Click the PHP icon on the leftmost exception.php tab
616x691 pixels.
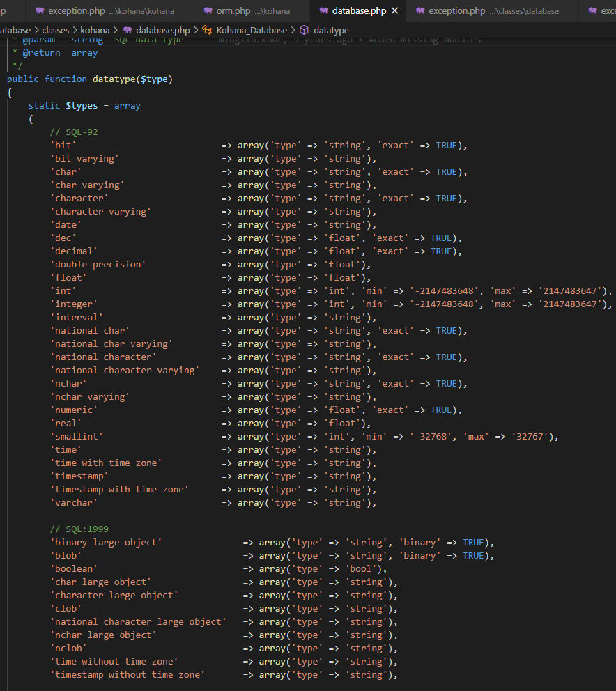point(39,11)
